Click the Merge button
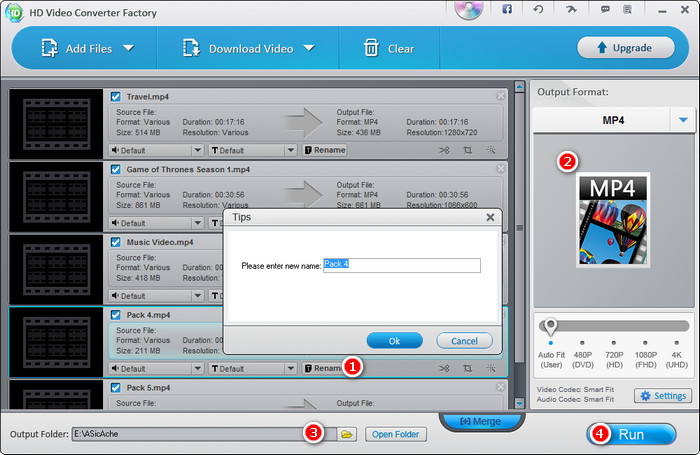Screen dimensions: 700x455 (x=481, y=421)
